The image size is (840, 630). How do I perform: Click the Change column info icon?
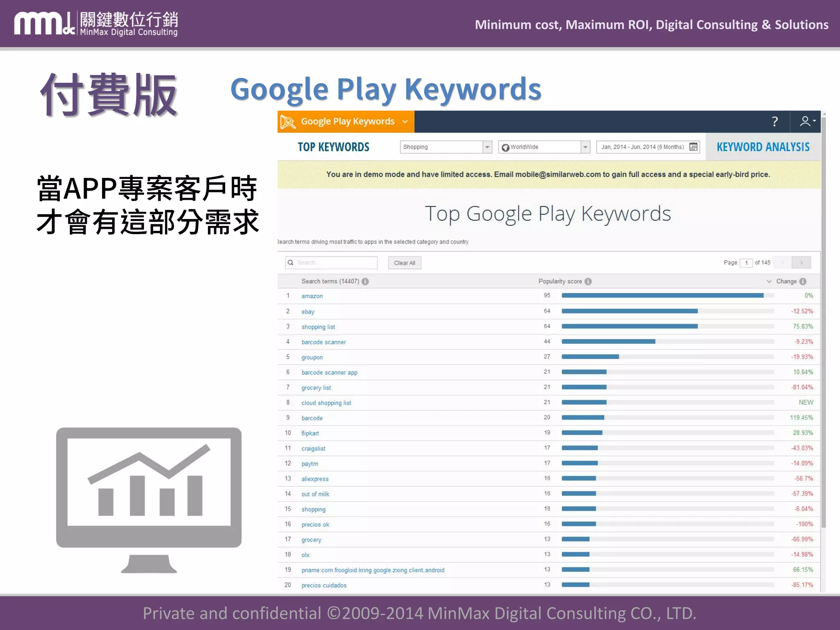point(803,281)
